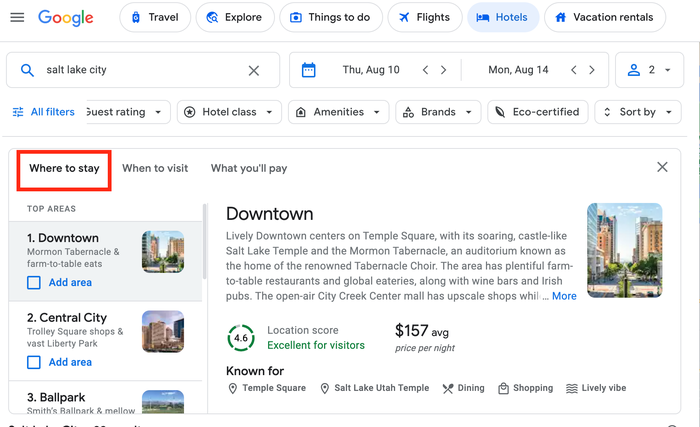Click the Downtown heading title
Viewport: 700px width, 427px height.
pyautogui.click(x=270, y=214)
